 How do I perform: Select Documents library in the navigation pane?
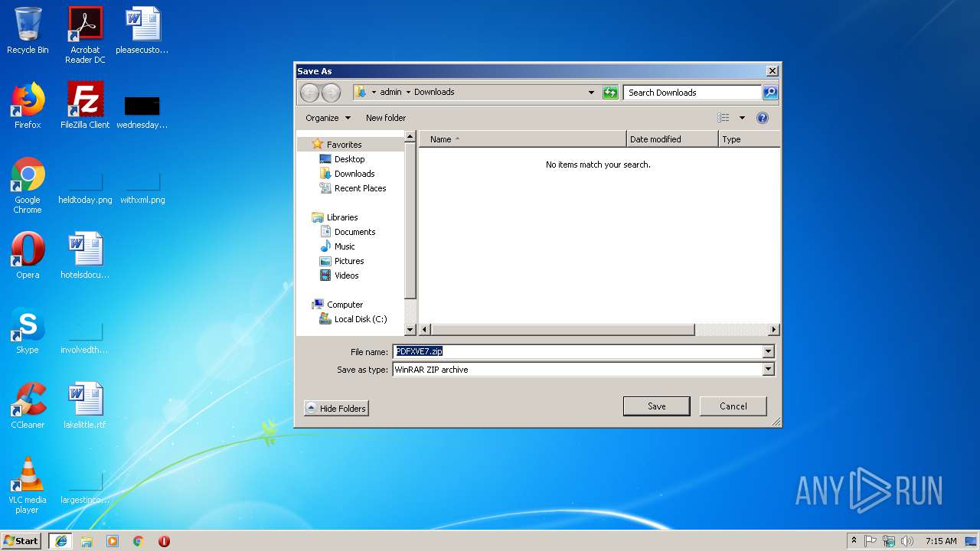coord(354,232)
